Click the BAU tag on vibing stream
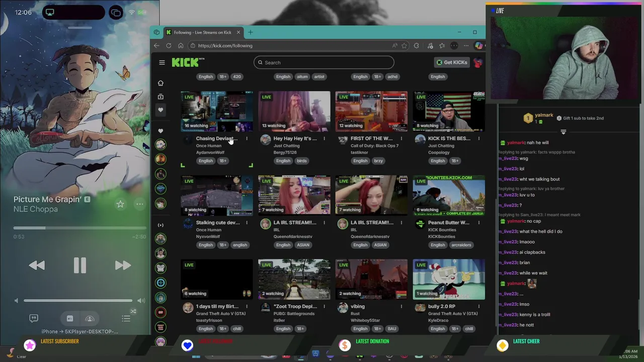Viewport: 644px width, 362px height. [391, 329]
